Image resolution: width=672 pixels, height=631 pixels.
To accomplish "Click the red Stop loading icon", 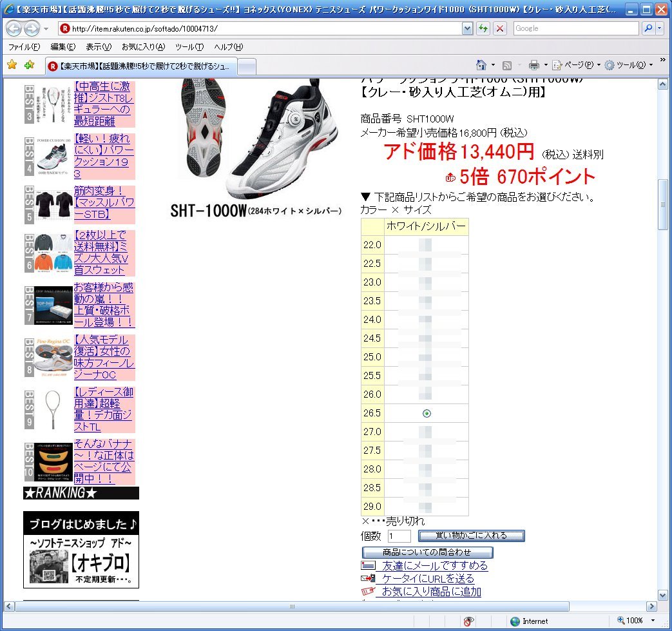I will coord(500,29).
